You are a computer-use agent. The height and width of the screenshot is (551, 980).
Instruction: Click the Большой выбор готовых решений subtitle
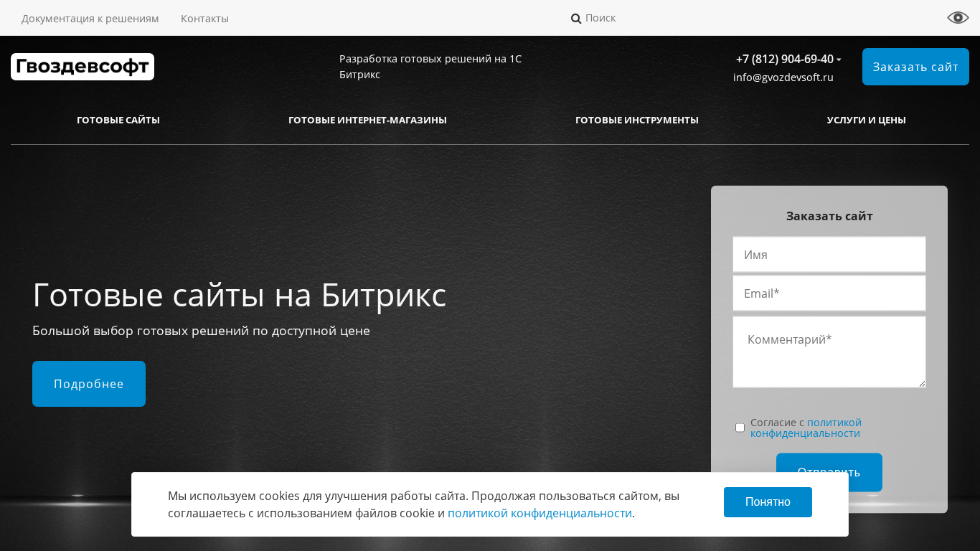click(201, 331)
